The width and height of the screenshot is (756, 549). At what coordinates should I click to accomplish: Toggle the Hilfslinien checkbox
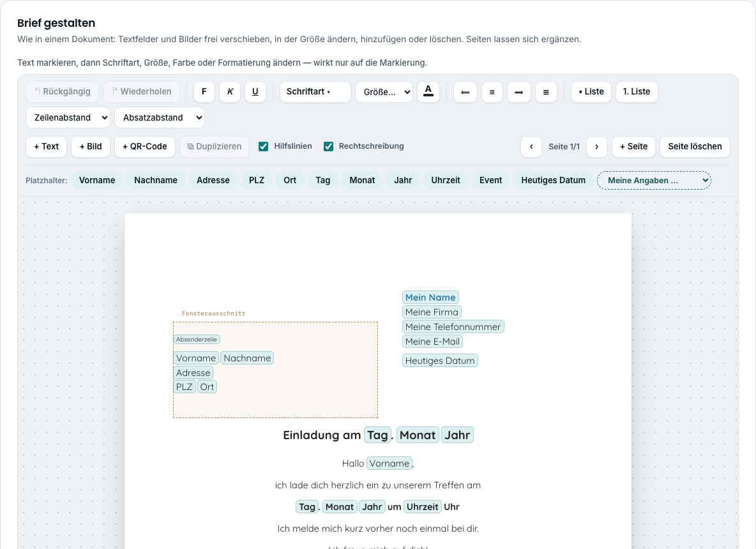point(263,147)
